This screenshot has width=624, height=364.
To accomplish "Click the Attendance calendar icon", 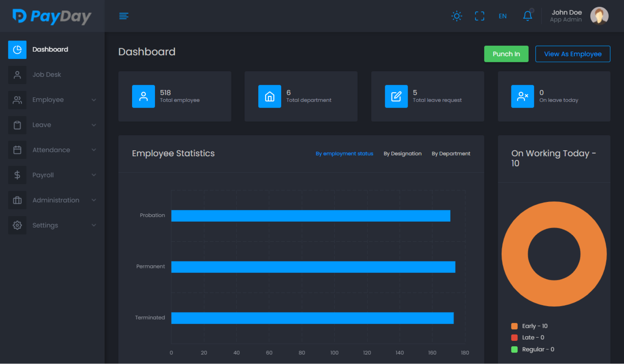I will pyautogui.click(x=17, y=150).
